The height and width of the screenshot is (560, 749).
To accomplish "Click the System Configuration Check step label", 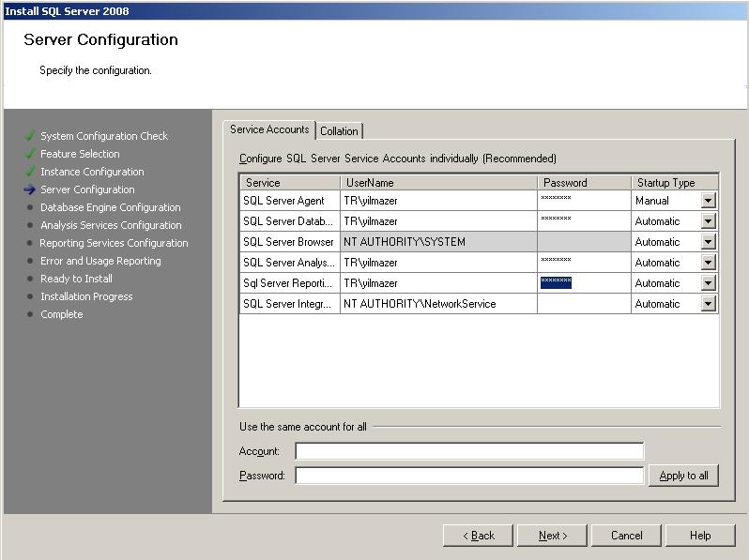I will [104, 136].
